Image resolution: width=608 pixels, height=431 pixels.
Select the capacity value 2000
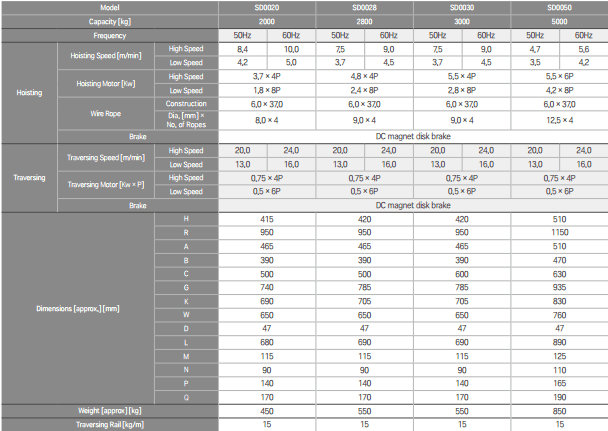pos(267,22)
